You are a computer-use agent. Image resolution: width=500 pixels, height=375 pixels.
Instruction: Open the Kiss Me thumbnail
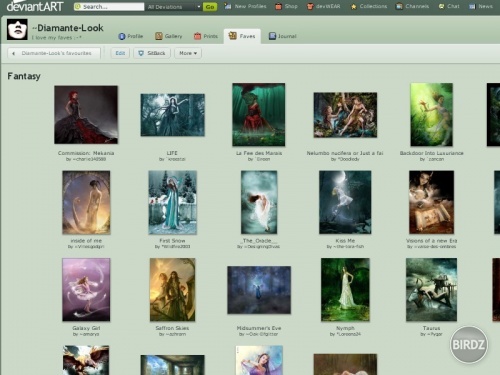tap(345, 202)
